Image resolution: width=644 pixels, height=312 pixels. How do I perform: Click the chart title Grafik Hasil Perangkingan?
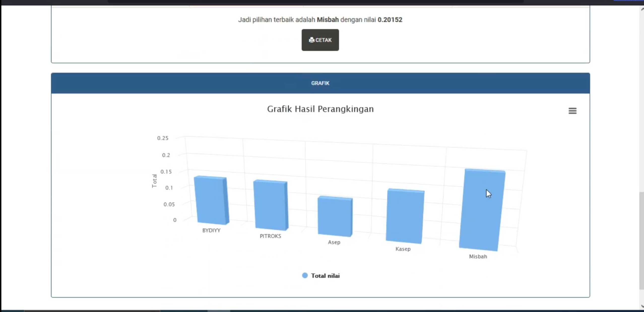[x=320, y=109]
